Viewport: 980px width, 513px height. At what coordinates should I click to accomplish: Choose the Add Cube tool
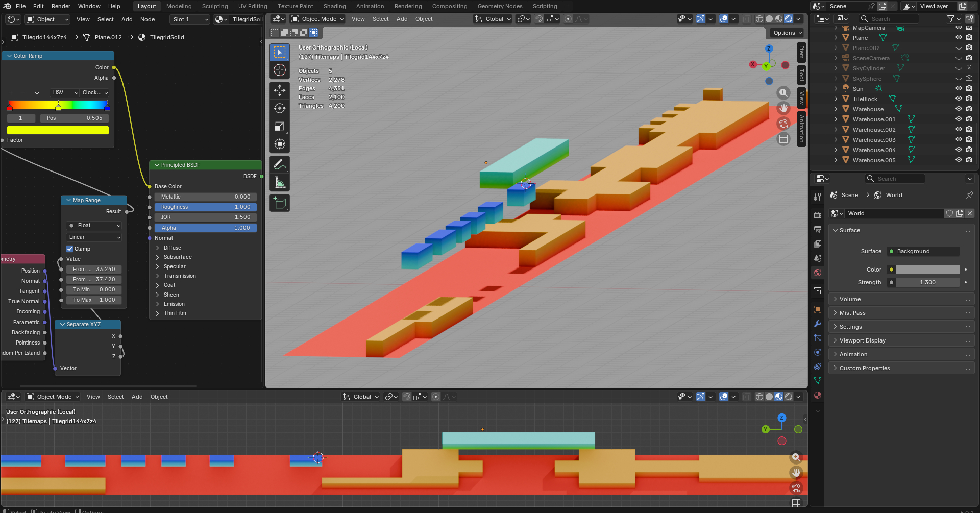click(x=280, y=203)
